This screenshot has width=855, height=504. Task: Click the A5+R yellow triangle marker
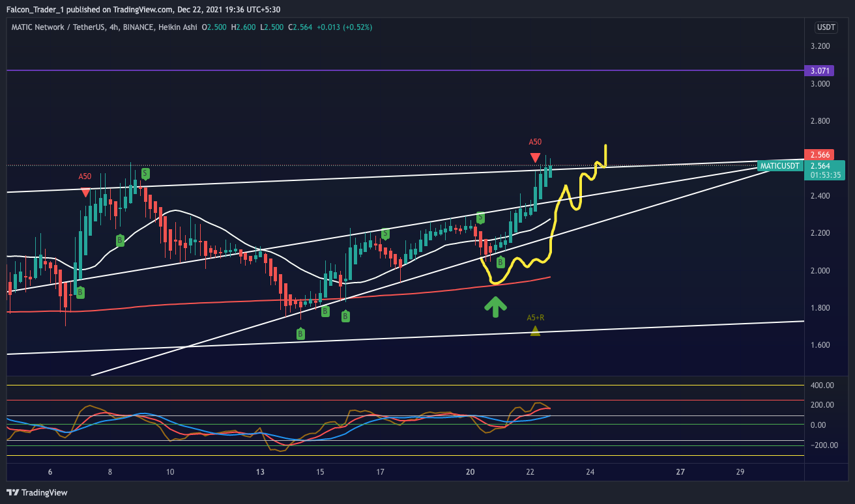pyautogui.click(x=535, y=331)
